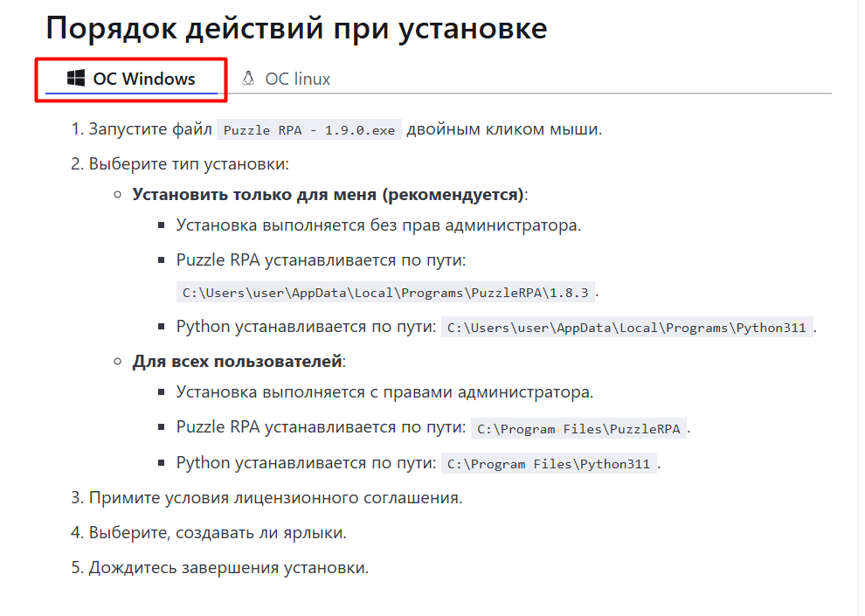Click the Windows logo icon
Image resolution: width=865 pixels, height=616 pixels.
(75, 79)
